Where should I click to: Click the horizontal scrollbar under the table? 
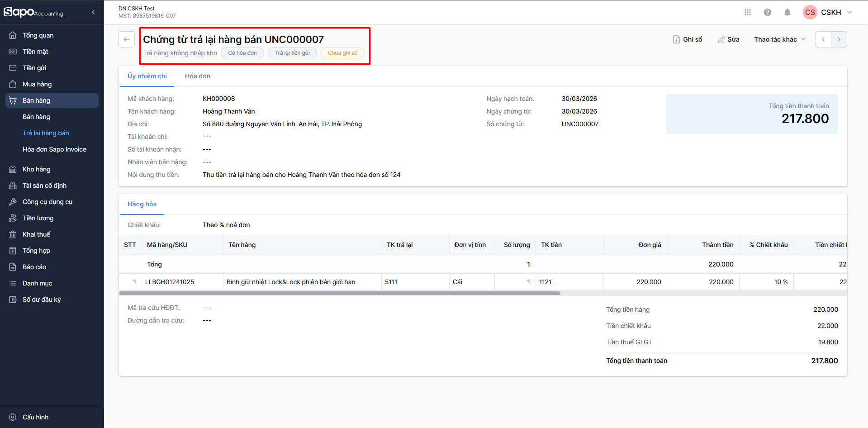pos(340,293)
